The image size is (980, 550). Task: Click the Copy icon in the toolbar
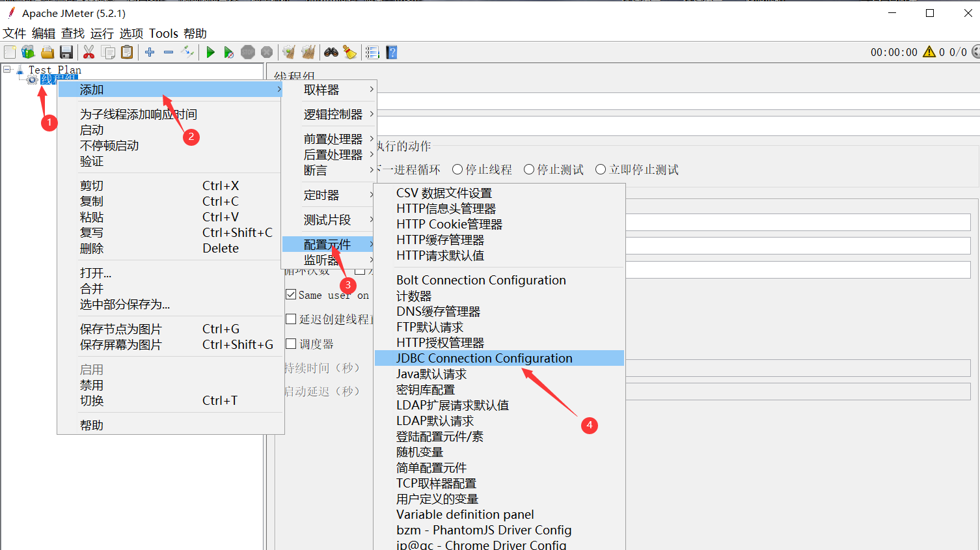tap(109, 52)
